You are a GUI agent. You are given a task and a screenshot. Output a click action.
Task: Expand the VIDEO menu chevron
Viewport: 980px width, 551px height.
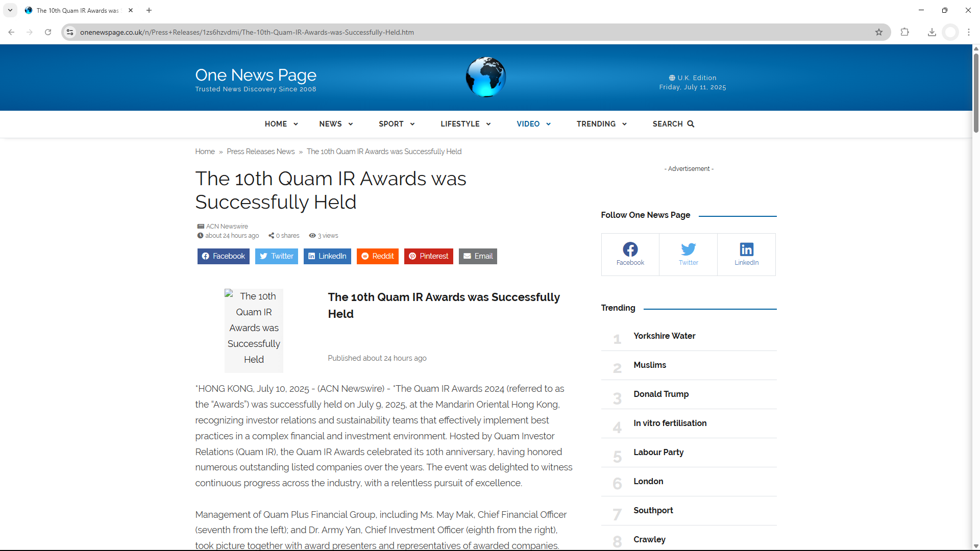[548, 124]
